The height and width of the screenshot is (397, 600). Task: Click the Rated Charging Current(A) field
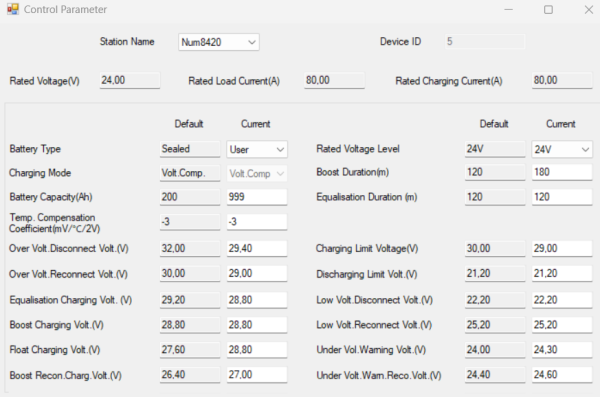pyautogui.click(x=562, y=80)
